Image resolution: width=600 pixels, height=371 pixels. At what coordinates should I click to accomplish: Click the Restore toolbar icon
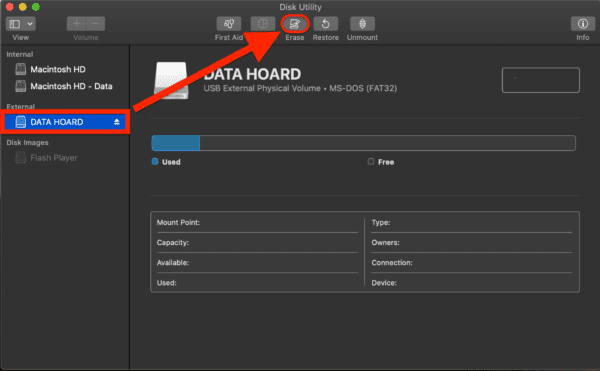click(325, 24)
